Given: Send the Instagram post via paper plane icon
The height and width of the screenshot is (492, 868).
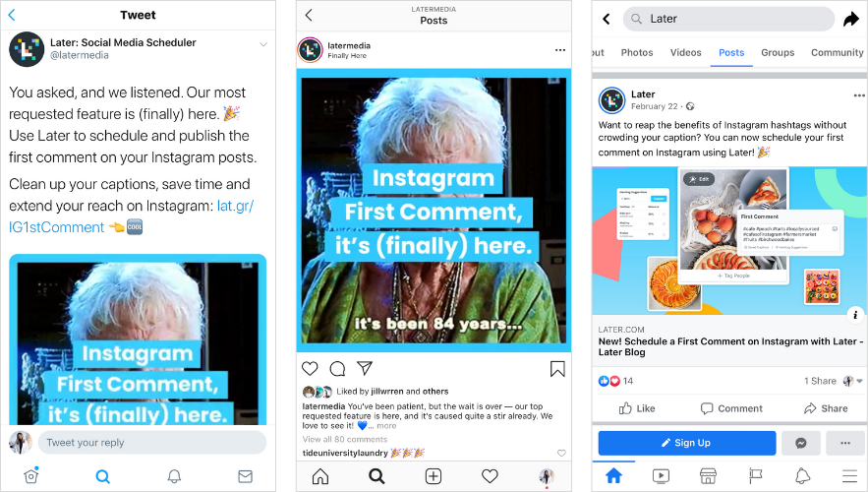Looking at the screenshot, I should click(365, 368).
